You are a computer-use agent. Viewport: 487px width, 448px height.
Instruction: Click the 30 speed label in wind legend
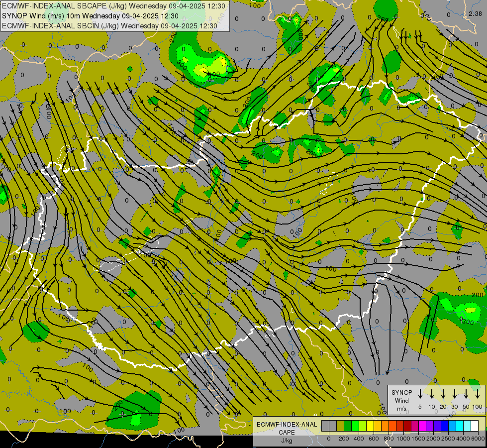[454, 407]
